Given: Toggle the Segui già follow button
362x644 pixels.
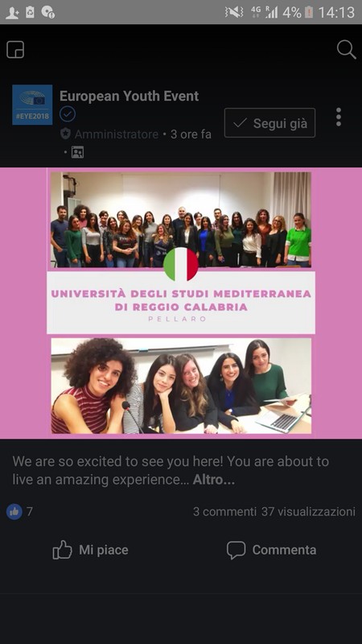Looking at the screenshot, I should [269, 123].
